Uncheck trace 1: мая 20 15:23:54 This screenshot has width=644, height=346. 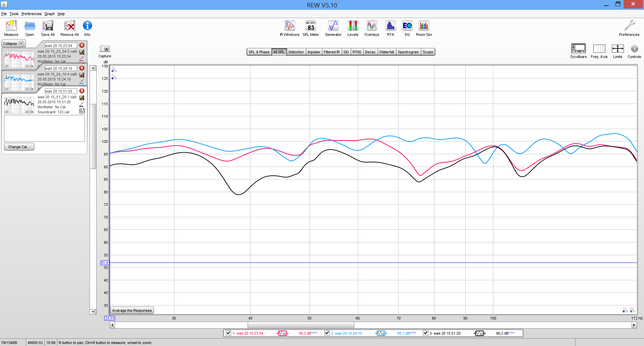228,333
